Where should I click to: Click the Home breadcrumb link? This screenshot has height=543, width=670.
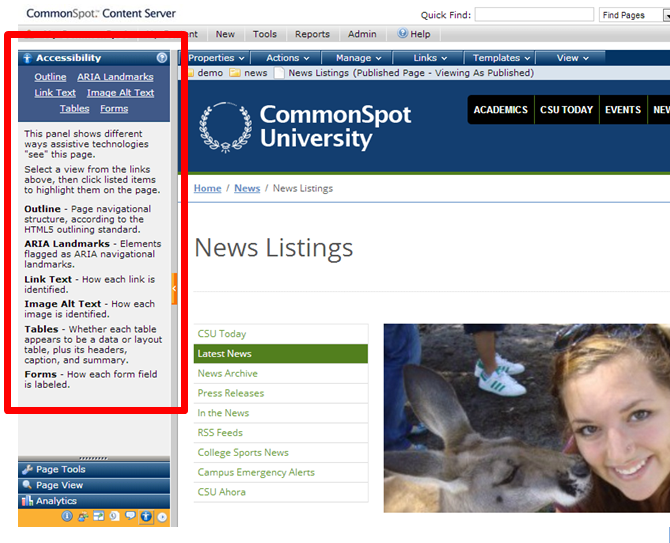pos(208,188)
